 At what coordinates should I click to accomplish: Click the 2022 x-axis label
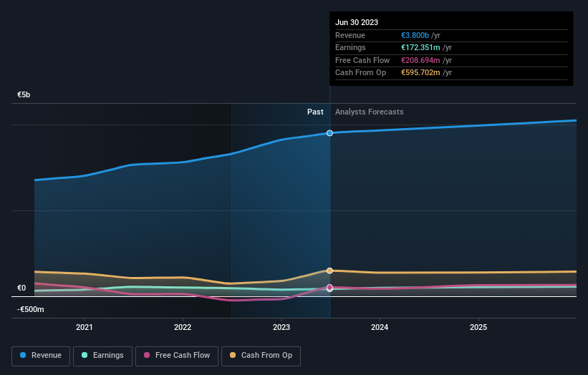(x=183, y=328)
